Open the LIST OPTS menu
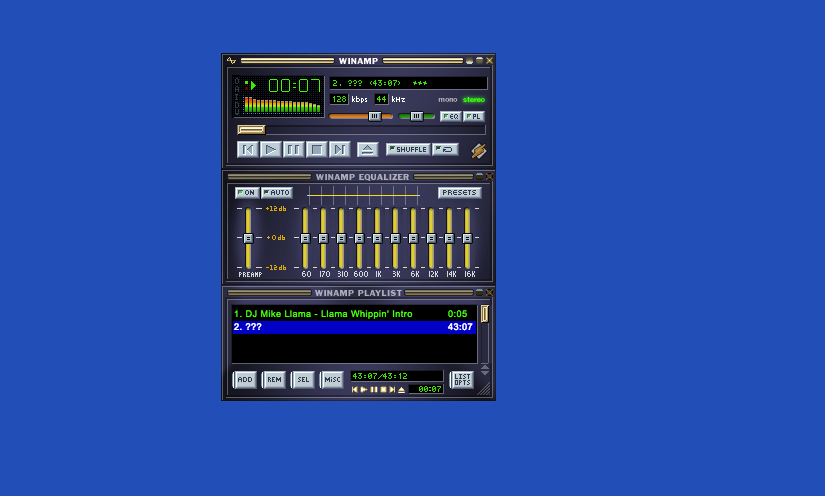This screenshot has width=825, height=496. click(x=462, y=380)
